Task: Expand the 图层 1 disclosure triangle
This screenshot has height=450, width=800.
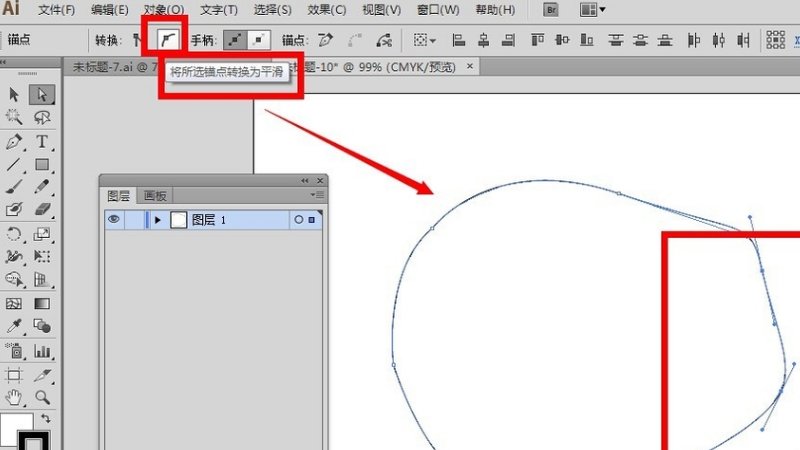Action: click(158, 220)
